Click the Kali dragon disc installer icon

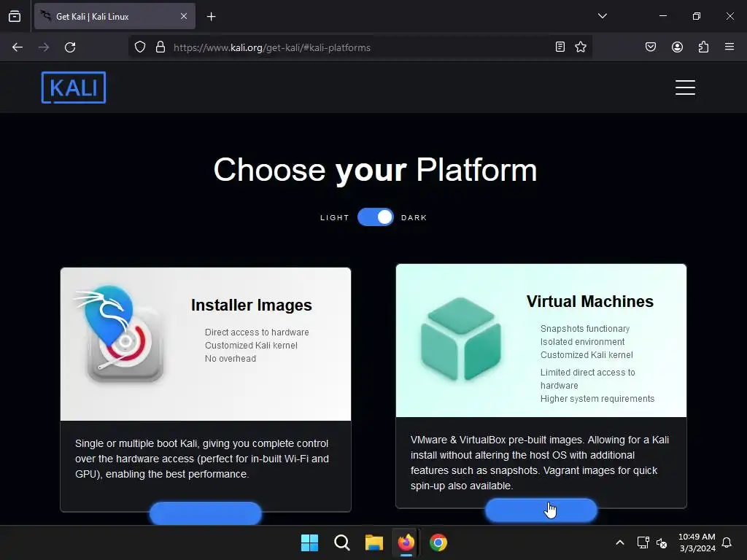120,335
